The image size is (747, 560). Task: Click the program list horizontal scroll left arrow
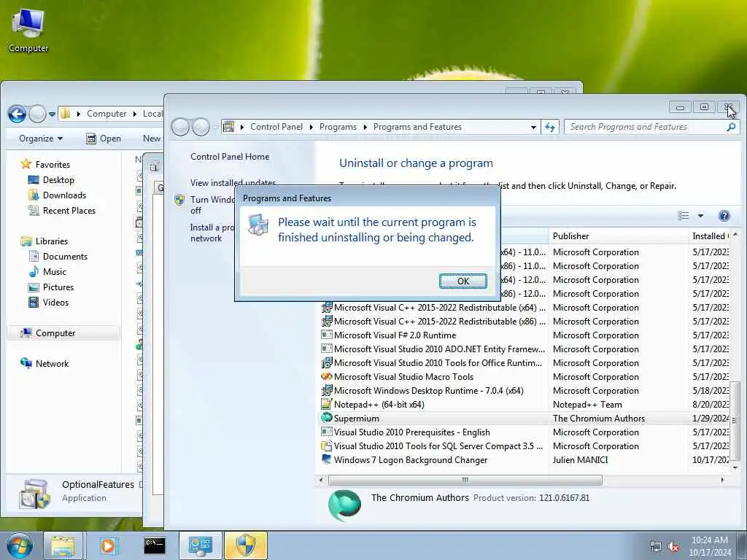(x=321, y=480)
